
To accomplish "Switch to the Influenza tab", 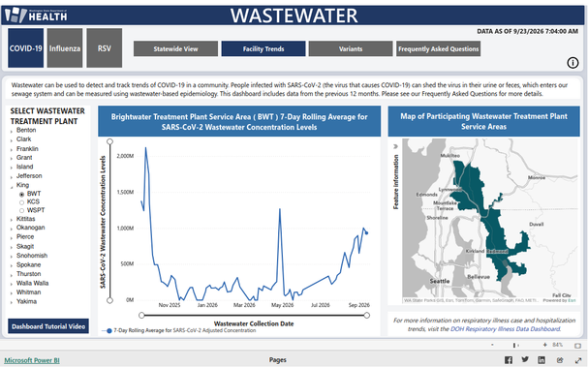I will (65, 48).
